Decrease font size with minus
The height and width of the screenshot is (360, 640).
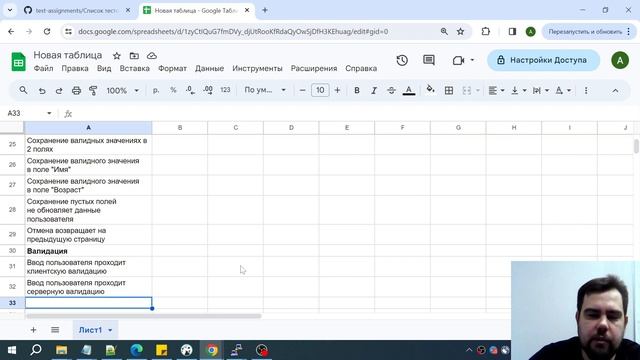click(302, 90)
